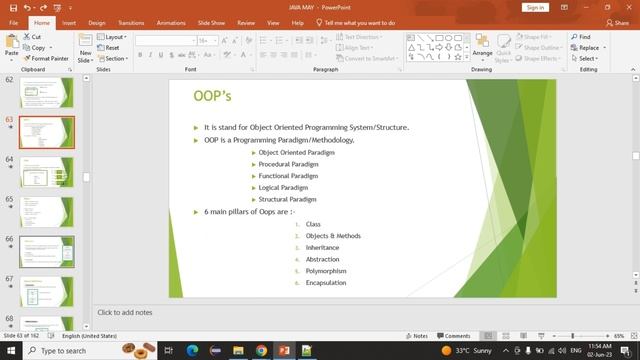Image resolution: width=640 pixels, height=360 pixels.
Task: Open Task View on the taskbar
Action: point(168,350)
